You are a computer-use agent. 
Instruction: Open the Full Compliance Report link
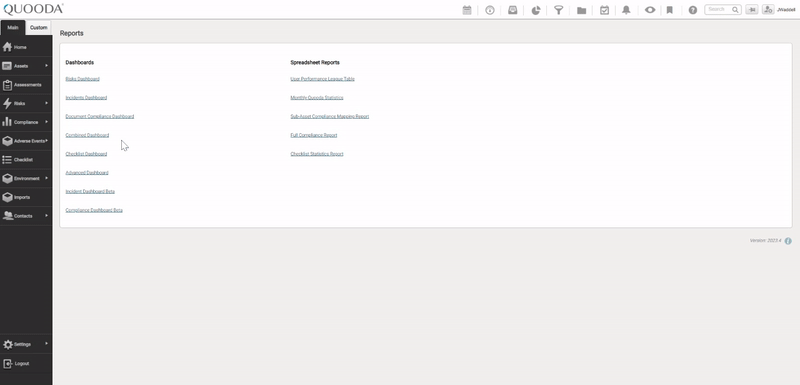314,136
